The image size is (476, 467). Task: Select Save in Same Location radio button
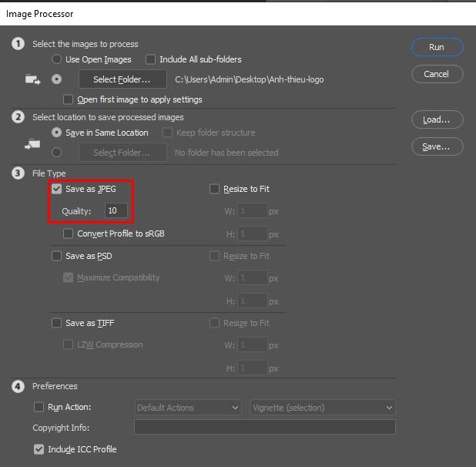[x=56, y=133]
